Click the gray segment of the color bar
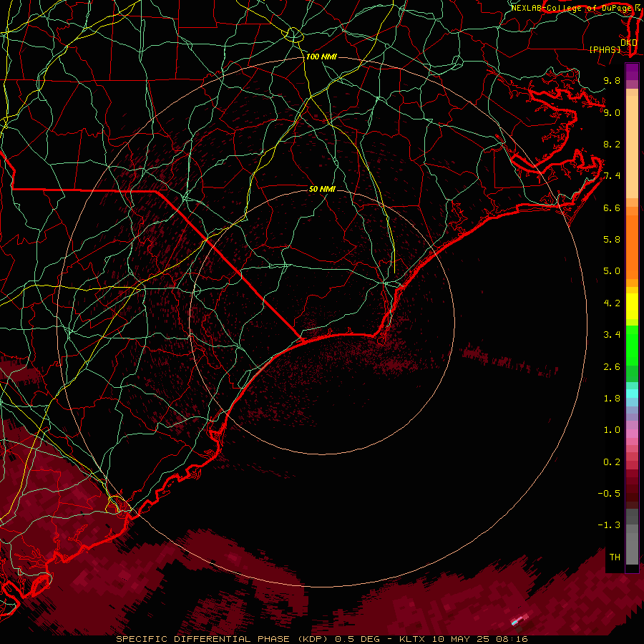The height and width of the screenshot is (644, 644). click(x=632, y=537)
